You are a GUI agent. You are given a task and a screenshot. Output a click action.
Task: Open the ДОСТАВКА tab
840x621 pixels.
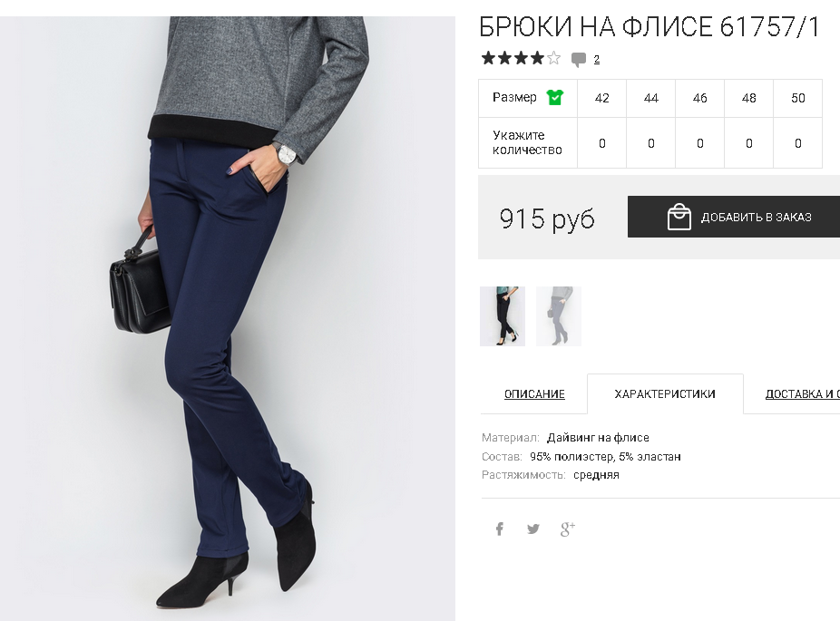point(802,394)
